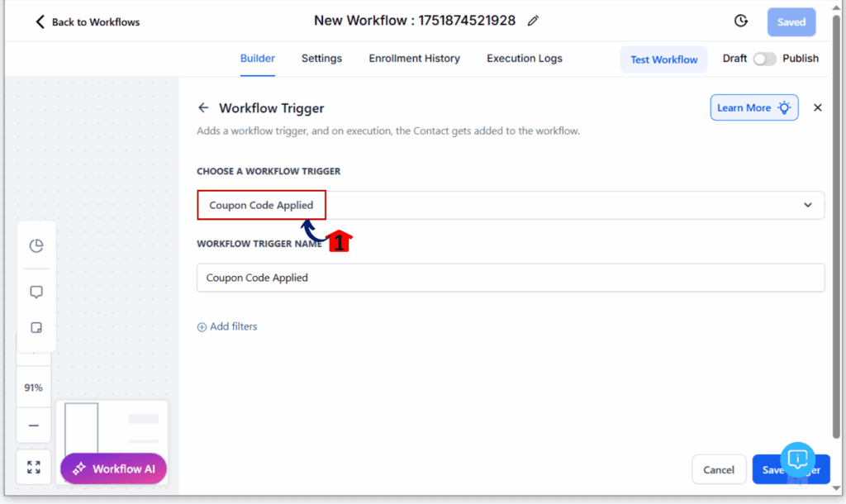
Task: Click the Saved button
Action: (x=791, y=22)
